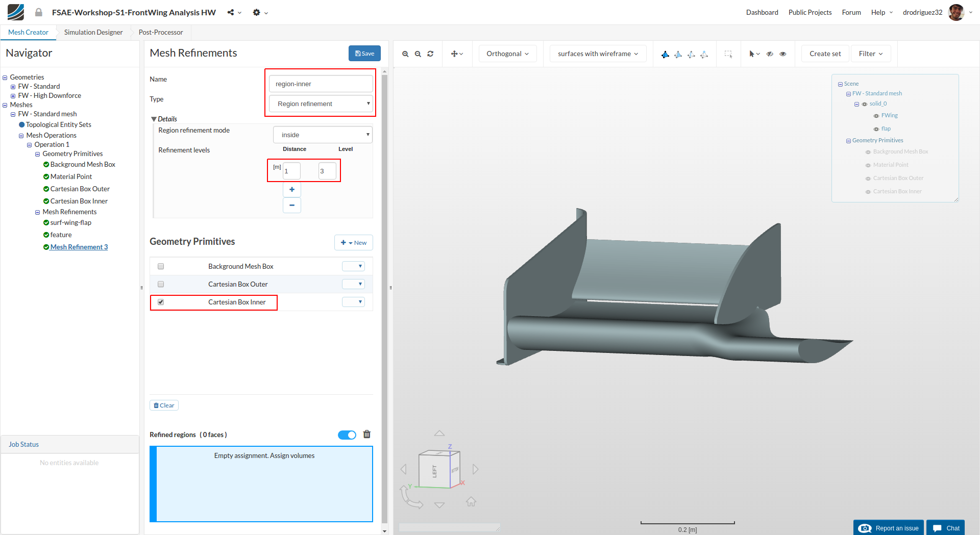980x535 pixels.
Task: Activate the box selection tool icon
Action: tap(728, 54)
